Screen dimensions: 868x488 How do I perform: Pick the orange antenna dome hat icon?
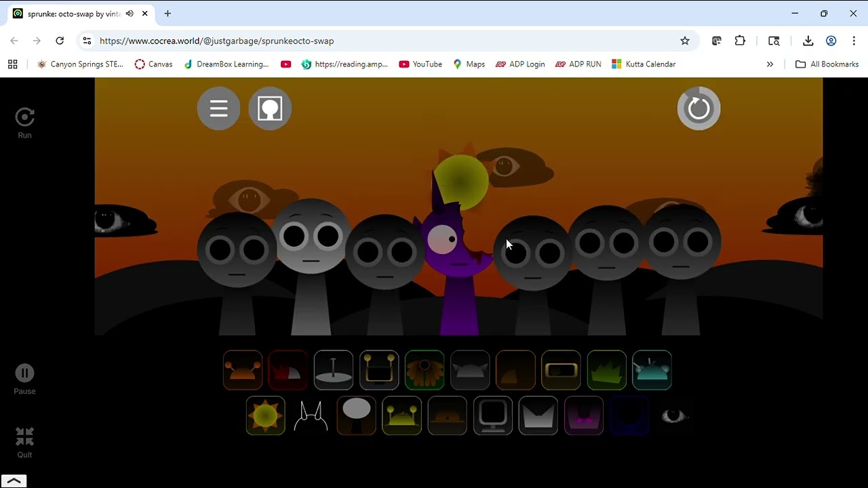point(243,370)
